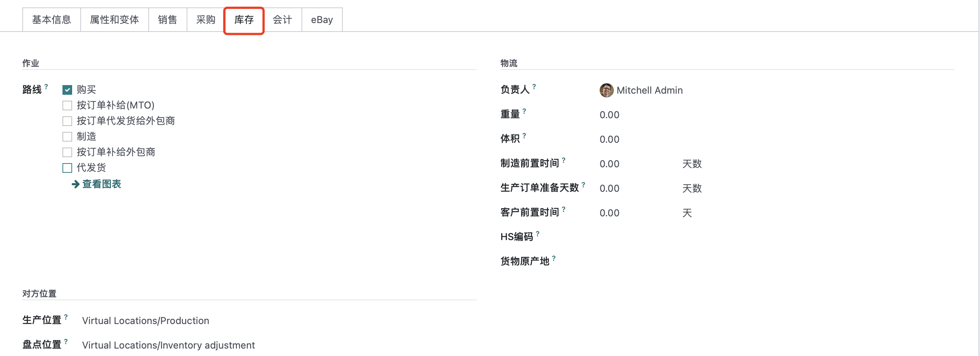Screen dimensions: 980x356
Task: Click the arrow icon before 查看图表
Action: [x=76, y=184]
